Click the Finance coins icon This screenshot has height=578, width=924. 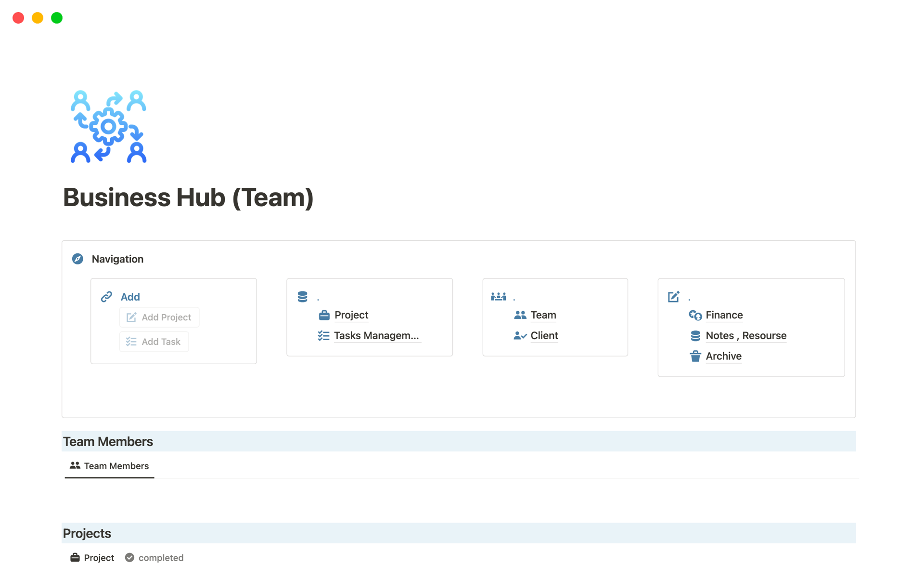tap(695, 315)
